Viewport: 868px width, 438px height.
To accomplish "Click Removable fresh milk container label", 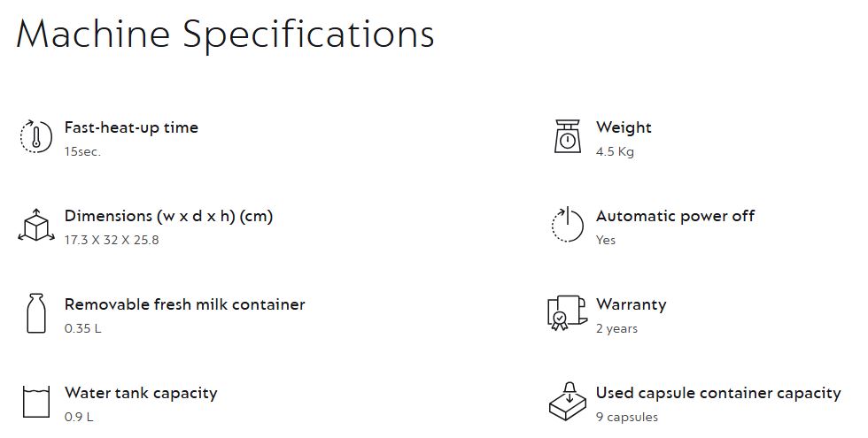I will [x=184, y=304].
